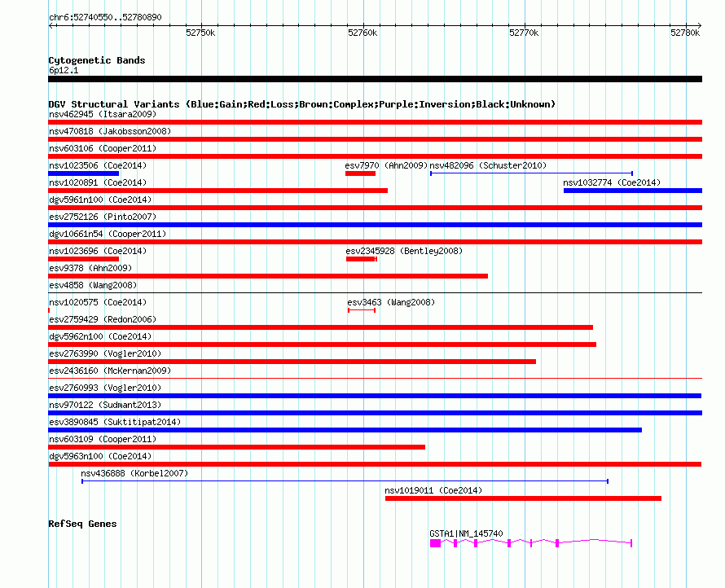725x588 pixels.
Task: Select the blue nsv1023506 gain bar
Action: (84, 173)
